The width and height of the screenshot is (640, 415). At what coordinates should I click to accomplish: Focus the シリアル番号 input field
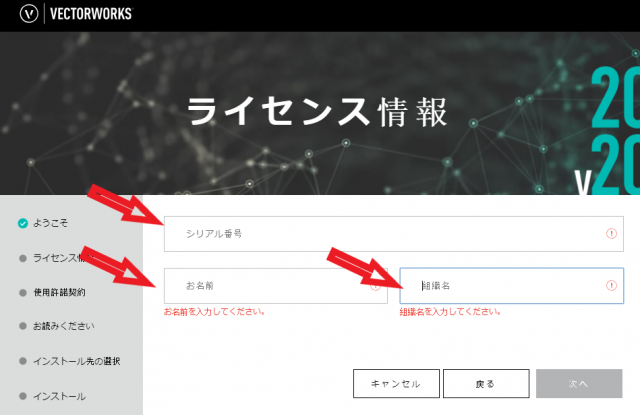tap(390, 233)
